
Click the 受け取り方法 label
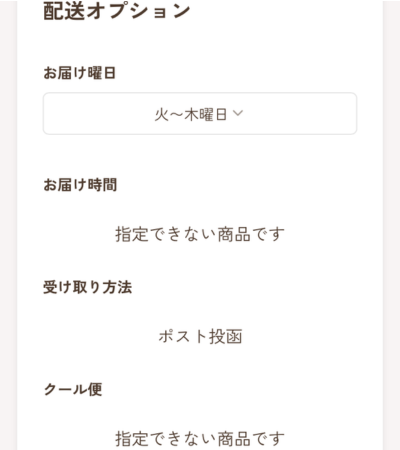tap(88, 287)
